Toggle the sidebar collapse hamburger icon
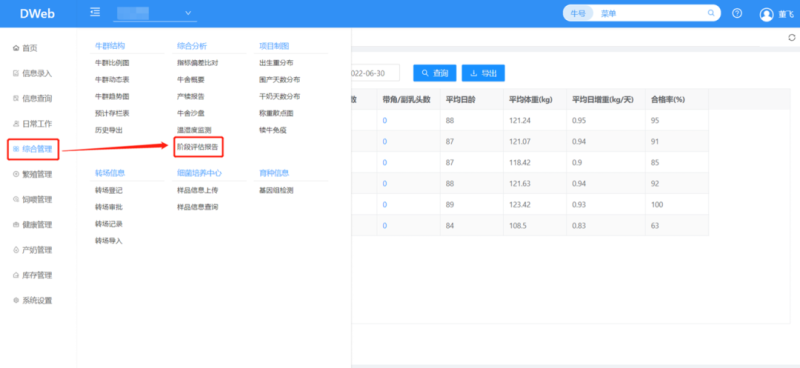Viewport: 800px width, 368px height. tap(95, 12)
